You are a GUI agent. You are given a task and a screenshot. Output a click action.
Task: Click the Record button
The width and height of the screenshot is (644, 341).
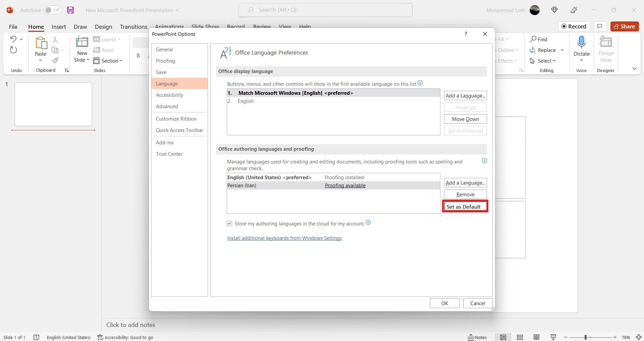point(574,26)
